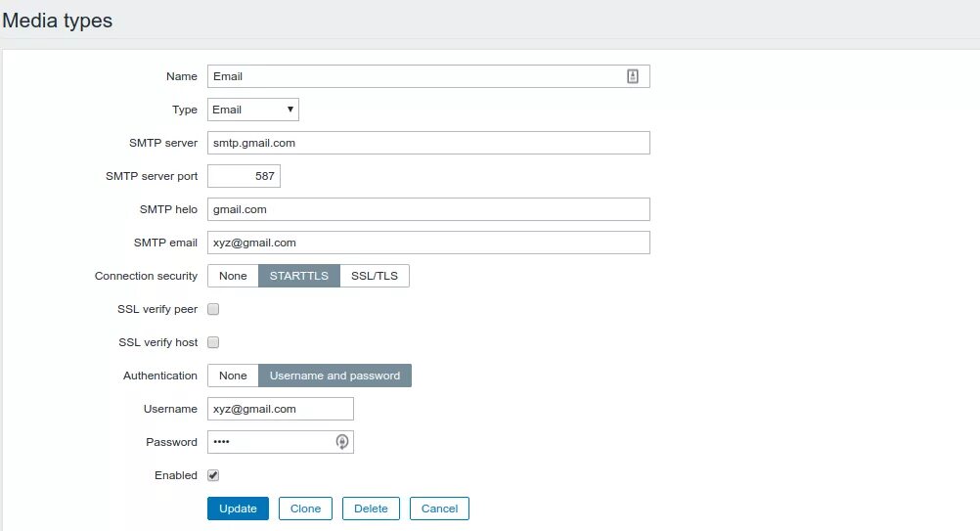Click into the SMTP server field
Image resolution: width=980 pixels, height=531 pixels.
[x=428, y=143]
